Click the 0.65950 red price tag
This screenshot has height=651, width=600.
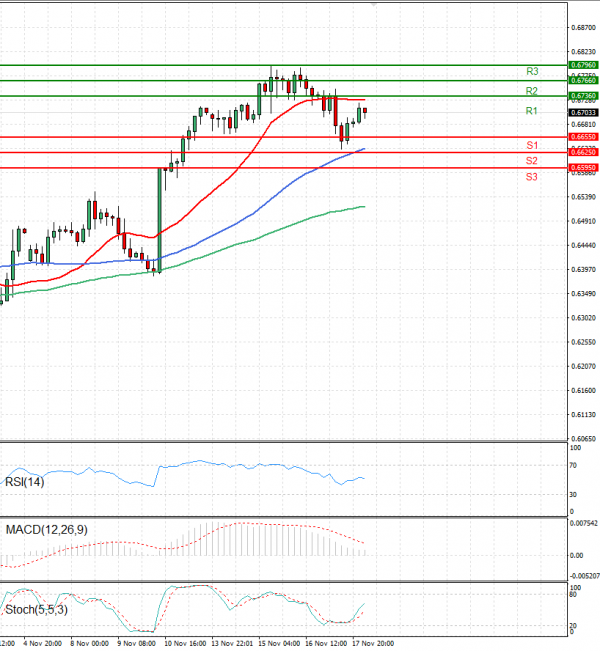pos(583,168)
